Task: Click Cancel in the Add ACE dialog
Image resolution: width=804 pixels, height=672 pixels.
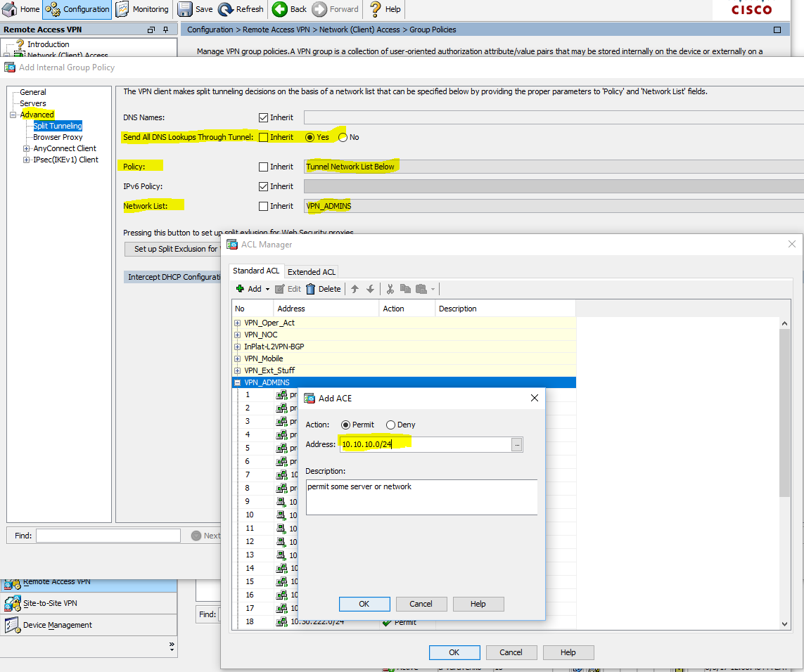Action: coord(421,604)
